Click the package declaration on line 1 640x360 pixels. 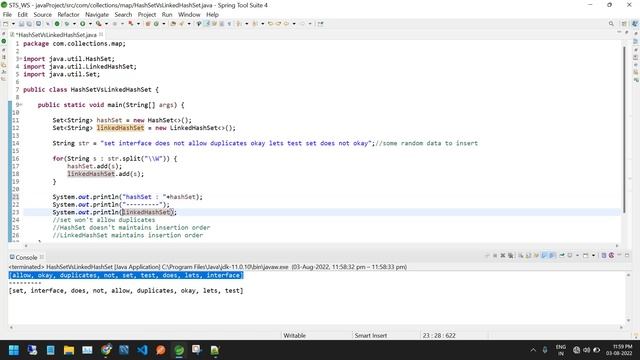tap(74, 44)
